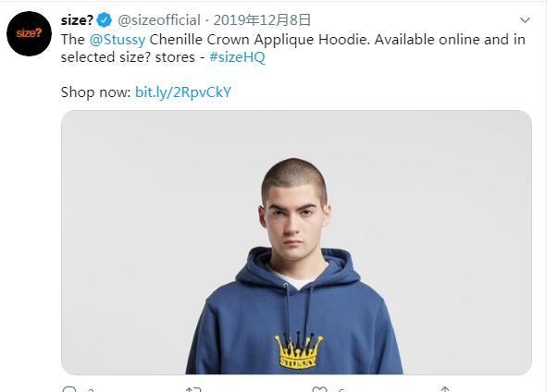The image size is (558, 392).
Task: Retweet using the retweet arrows icon
Action: 193,389
